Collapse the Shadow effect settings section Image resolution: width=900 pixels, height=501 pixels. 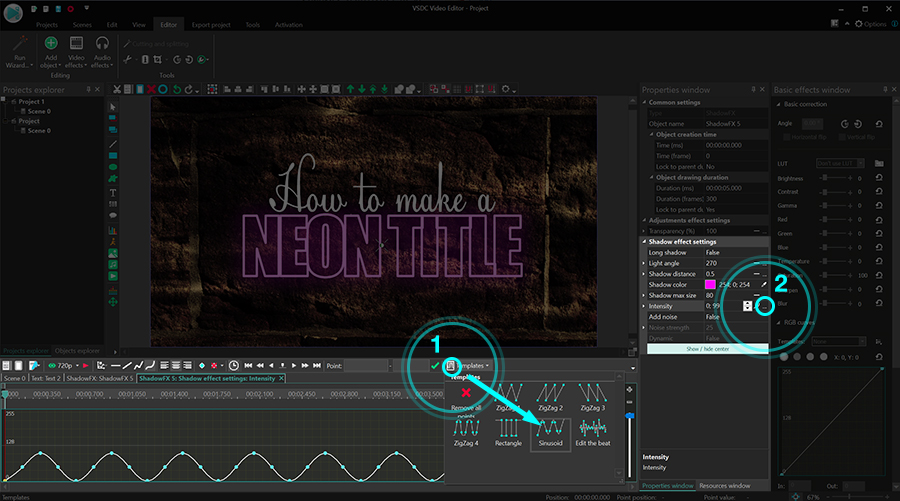point(644,241)
